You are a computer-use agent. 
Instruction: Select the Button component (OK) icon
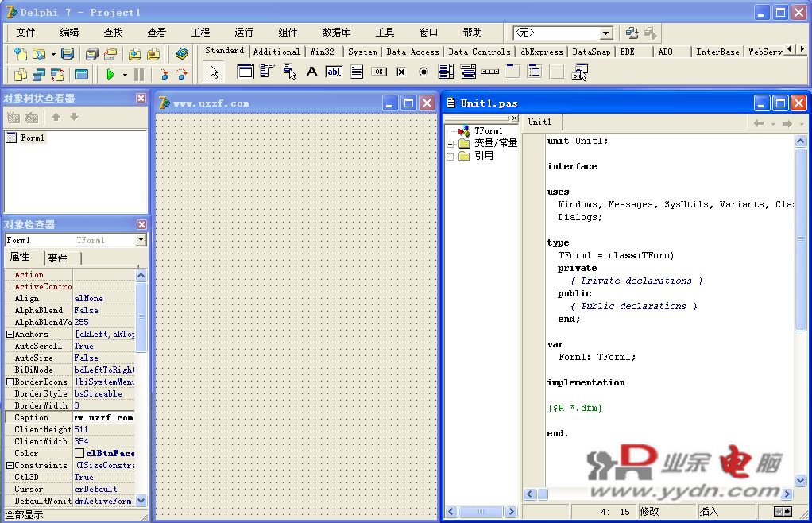379,72
